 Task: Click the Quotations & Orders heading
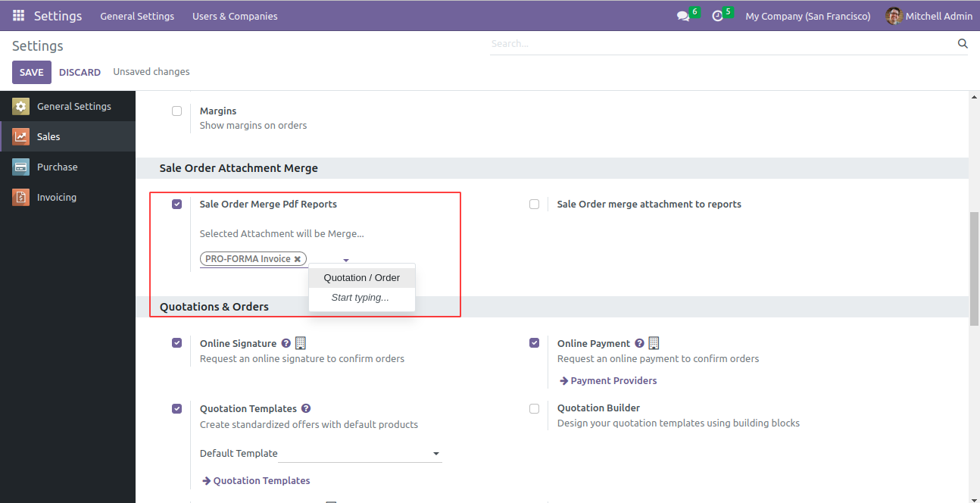click(x=214, y=307)
